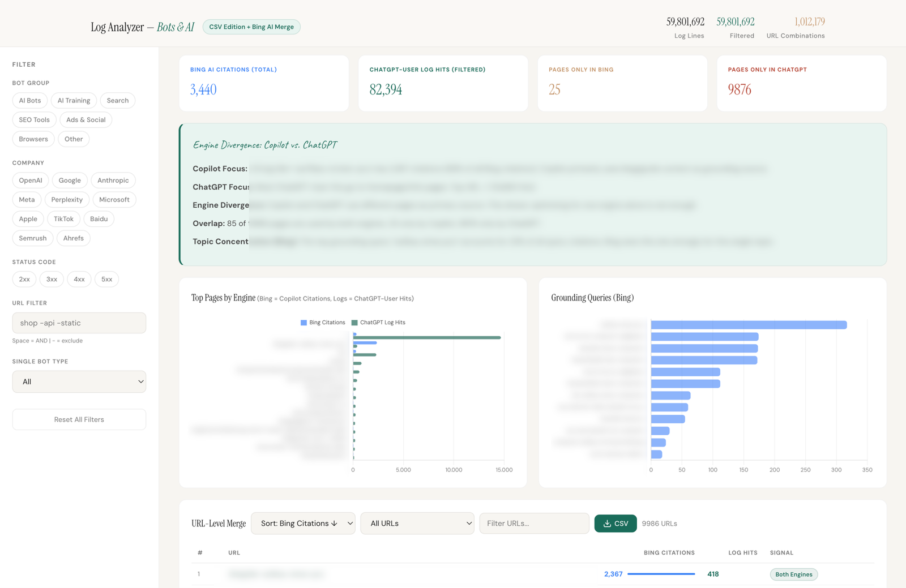Select the 2xx status code filter
Viewport: 906px width, 588px height.
tap(24, 279)
